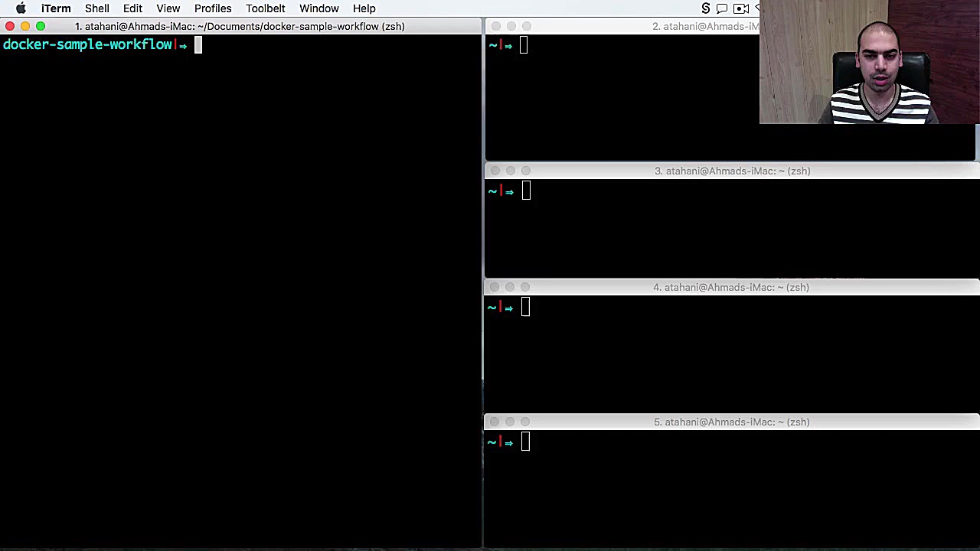
Task: Activate terminal window 4 by its title
Action: [x=731, y=287]
